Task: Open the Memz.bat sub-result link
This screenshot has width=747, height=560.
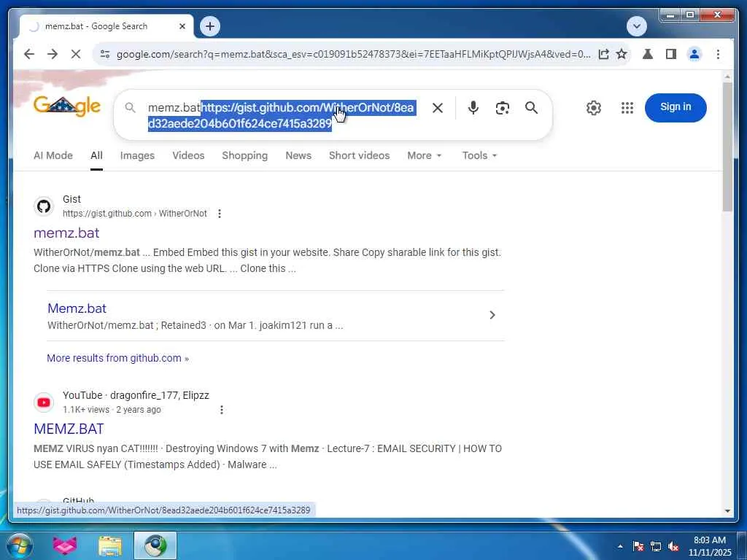Action: 77,308
